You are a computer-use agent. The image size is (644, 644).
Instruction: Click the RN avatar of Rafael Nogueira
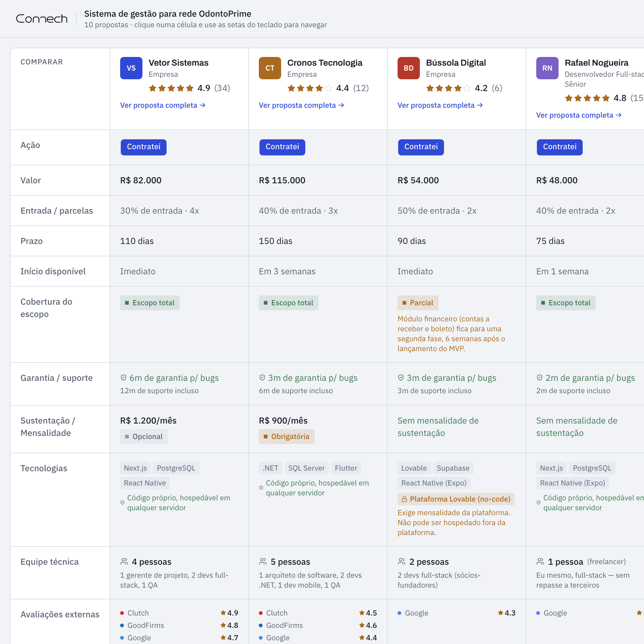(x=547, y=68)
